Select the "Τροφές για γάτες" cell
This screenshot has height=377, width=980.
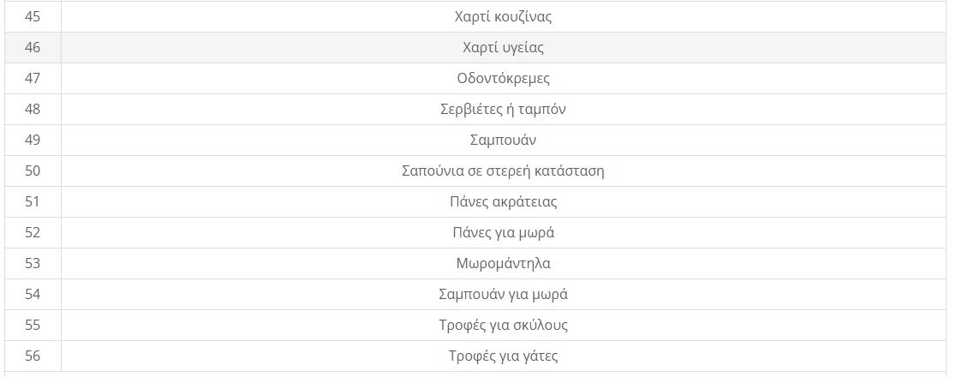(503, 356)
